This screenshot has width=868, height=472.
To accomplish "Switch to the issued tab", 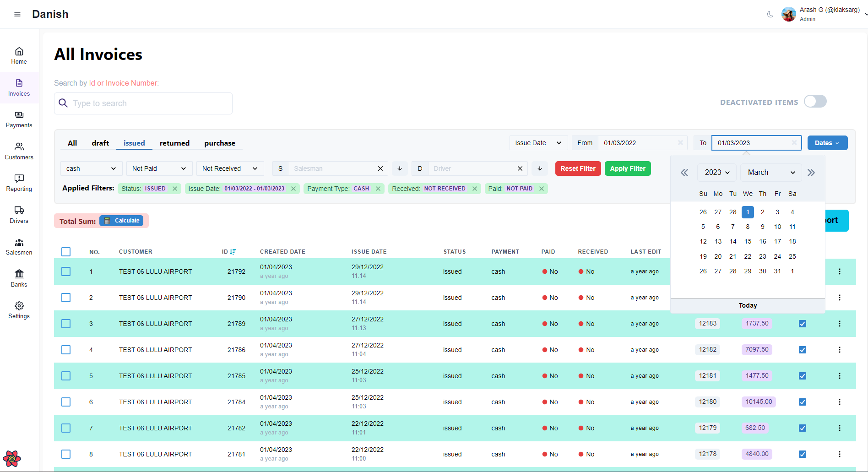I will coord(134,143).
